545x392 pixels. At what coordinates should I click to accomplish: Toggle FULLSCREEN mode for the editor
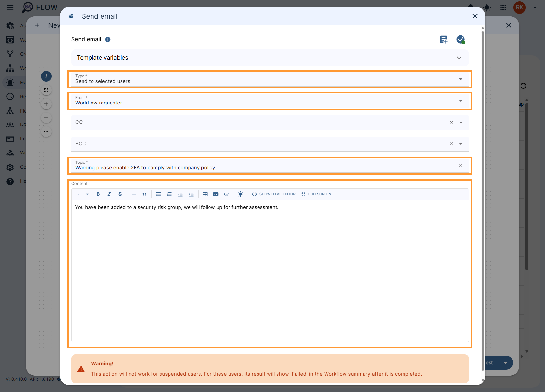(316, 194)
